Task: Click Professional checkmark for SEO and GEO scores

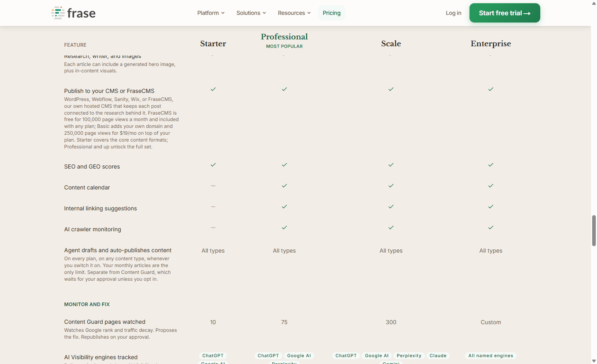Action: pos(284,165)
